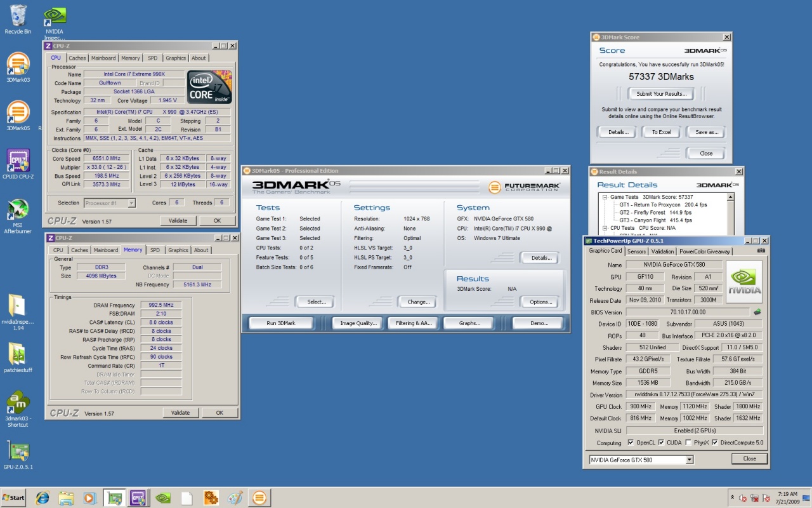Click the Paint palette taskbar icon
Viewport: 812px width, 508px height.
(x=235, y=497)
